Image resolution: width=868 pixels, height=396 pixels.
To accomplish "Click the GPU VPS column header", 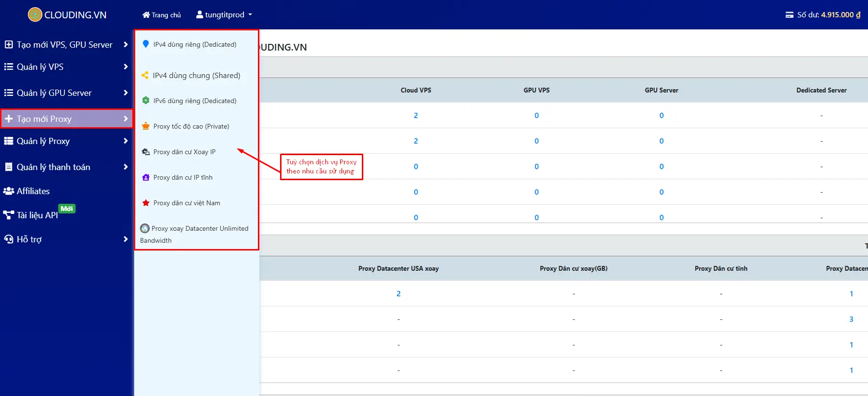I will click(x=536, y=90).
